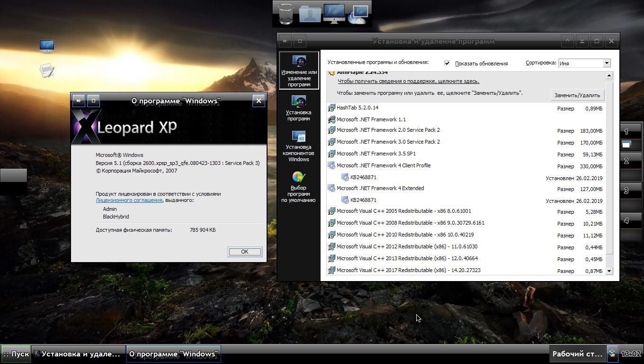Click the trash can icon in the top dock
The height and width of the screenshot is (364, 644).
tap(286, 14)
